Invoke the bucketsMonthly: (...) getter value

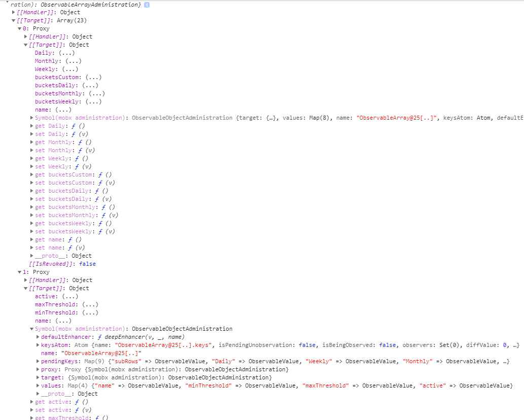[x=96, y=93]
